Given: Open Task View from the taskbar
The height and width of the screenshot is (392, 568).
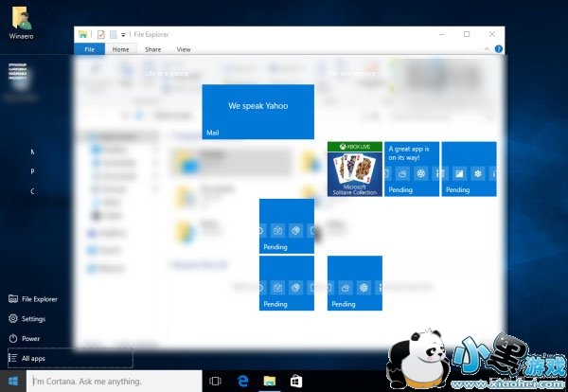Looking at the screenshot, I should click(x=215, y=382).
